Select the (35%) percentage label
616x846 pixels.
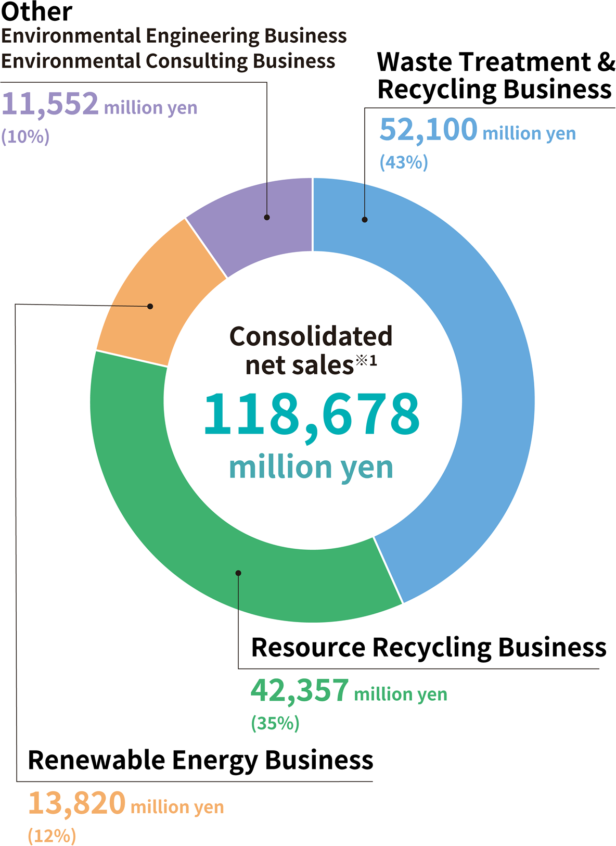pyautogui.click(x=275, y=723)
